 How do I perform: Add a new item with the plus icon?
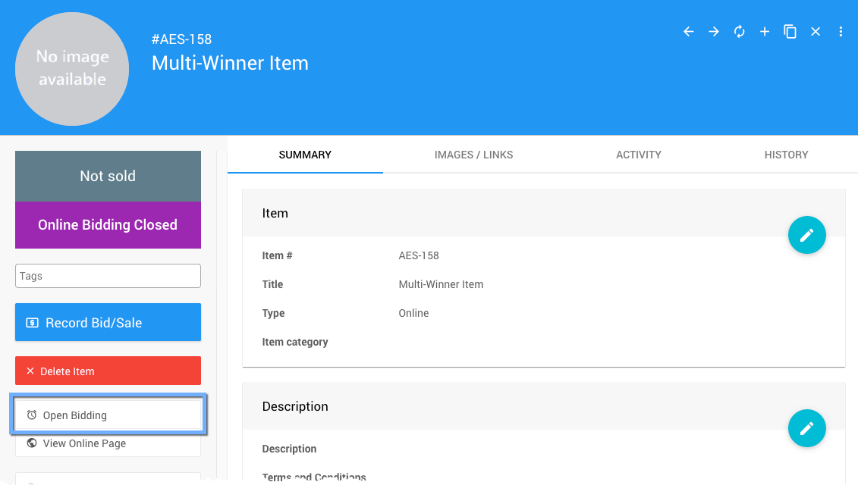(x=765, y=32)
